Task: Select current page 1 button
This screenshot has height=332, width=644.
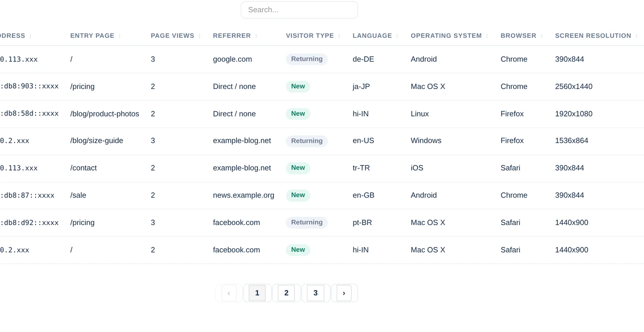Action: coord(257,293)
